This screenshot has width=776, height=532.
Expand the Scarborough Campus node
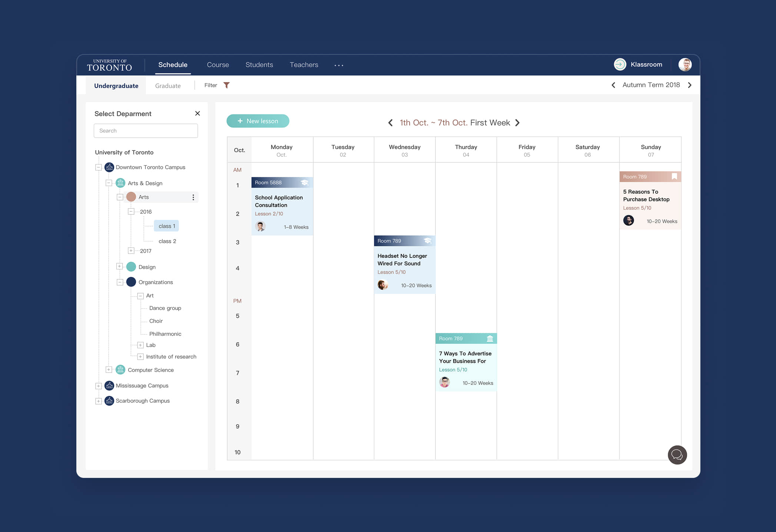click(x=98, y=401)
